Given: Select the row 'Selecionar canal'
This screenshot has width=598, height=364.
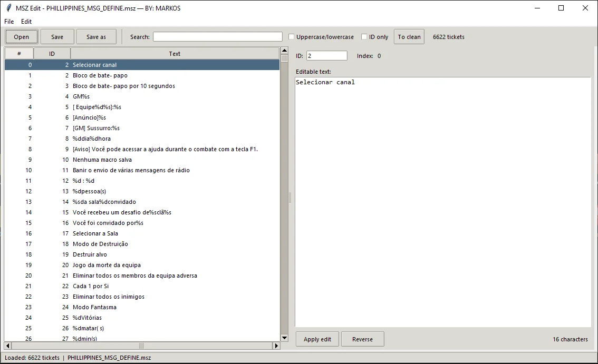Looking at the screenshot, I should coord(142,65).
